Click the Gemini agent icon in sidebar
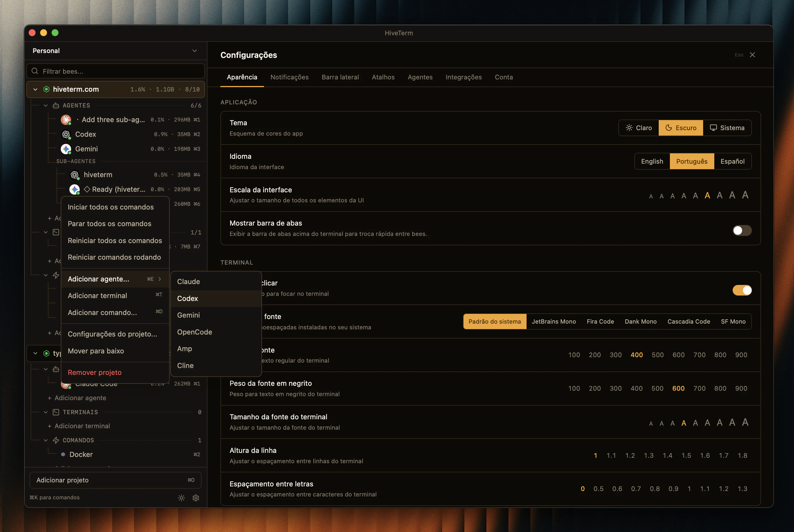Viewport: 794px width, 532px height. (x=66, y=149)
